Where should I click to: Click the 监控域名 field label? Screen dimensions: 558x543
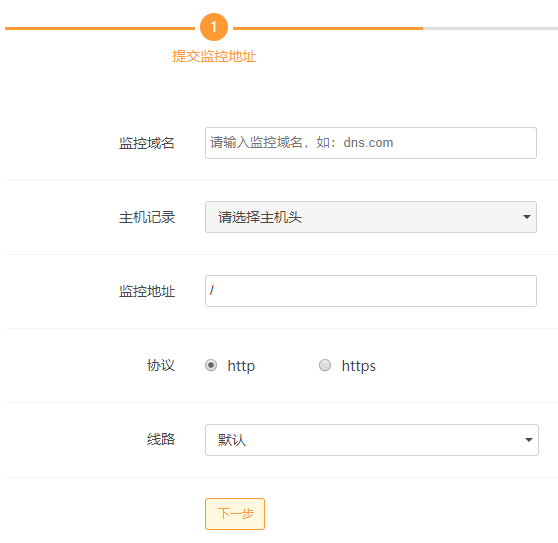pos(147,143)
